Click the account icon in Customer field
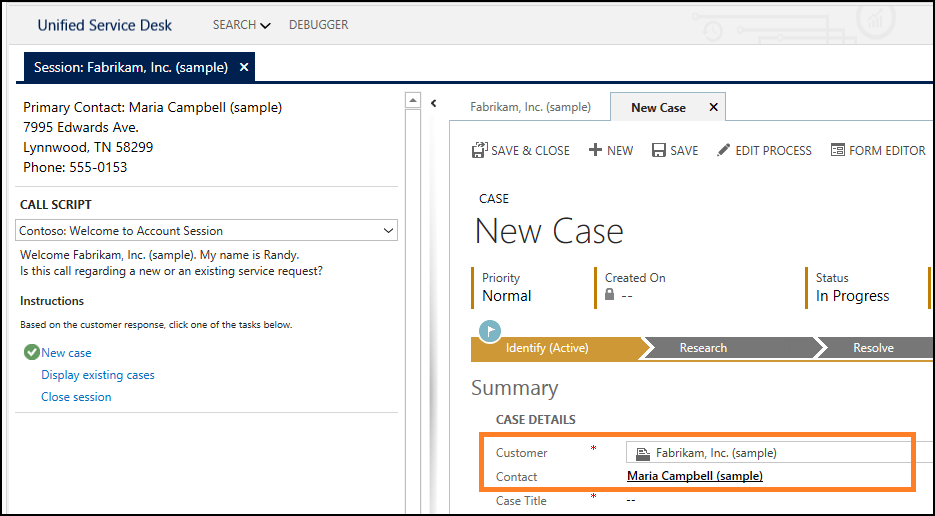The image size is (935, 516). coord(643,453)
